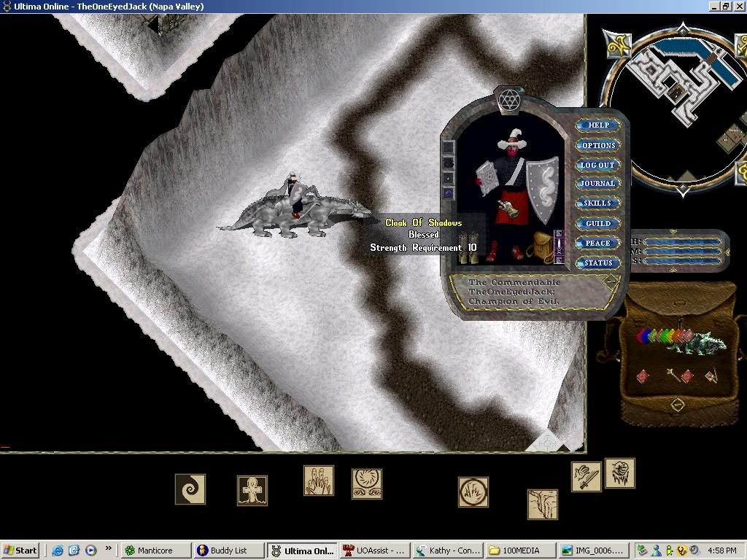
Task: Activate the hand-and-sword spell icon
Action: (x=586, y=477)
